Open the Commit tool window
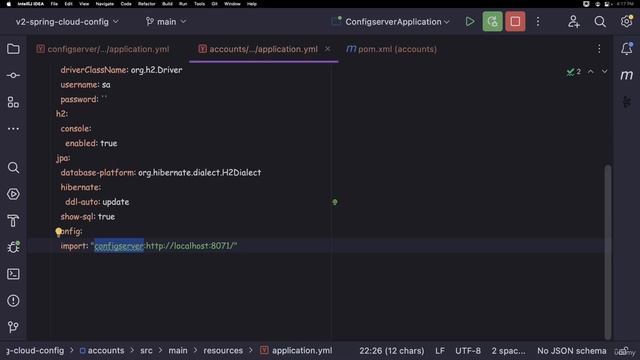The width and height of the screenshot is (640, 360). click(13, 76)
